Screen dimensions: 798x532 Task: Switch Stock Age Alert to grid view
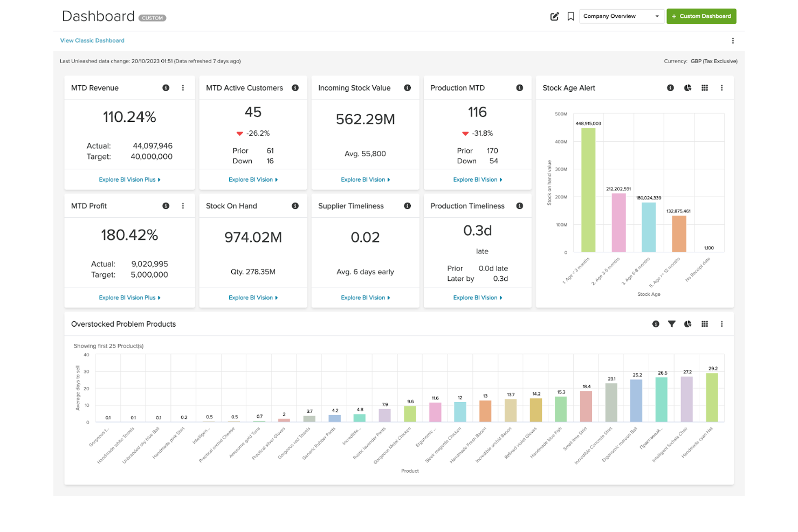click(x=705, y=88)
